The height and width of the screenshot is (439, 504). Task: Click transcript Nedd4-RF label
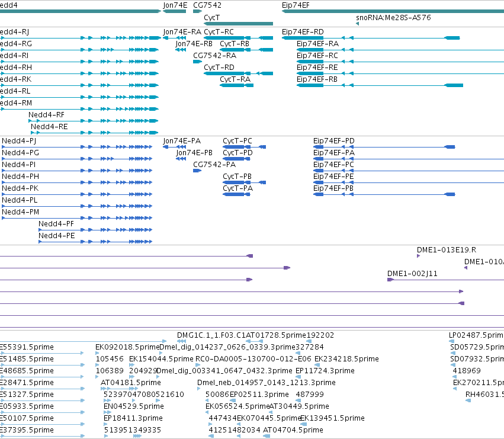click(x=46, y=115)
